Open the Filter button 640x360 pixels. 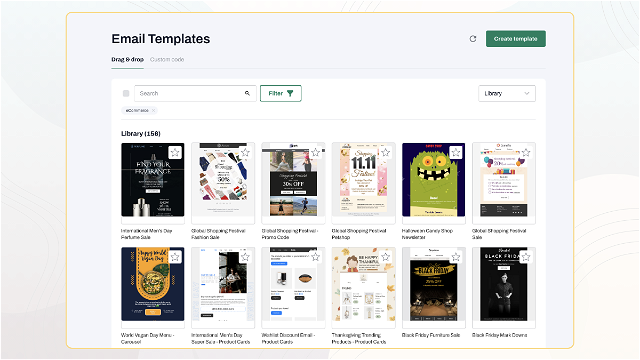pyautogui.click(x=281, y=93)
